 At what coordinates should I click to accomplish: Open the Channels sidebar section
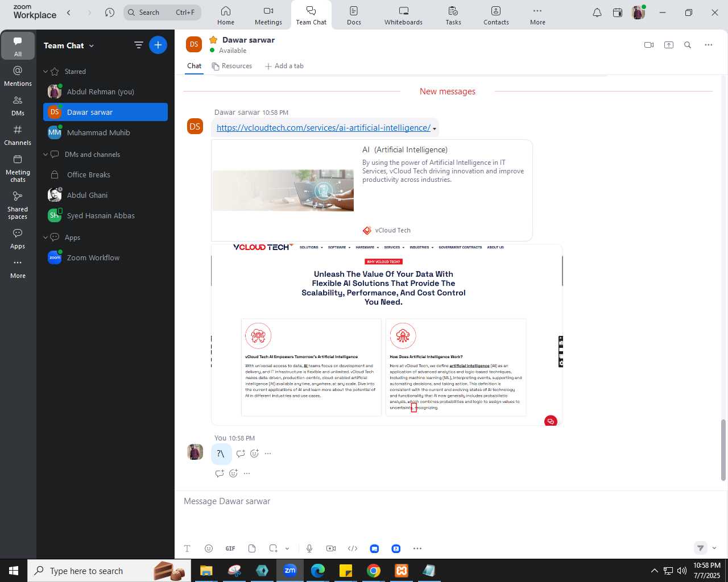[18, 135]
